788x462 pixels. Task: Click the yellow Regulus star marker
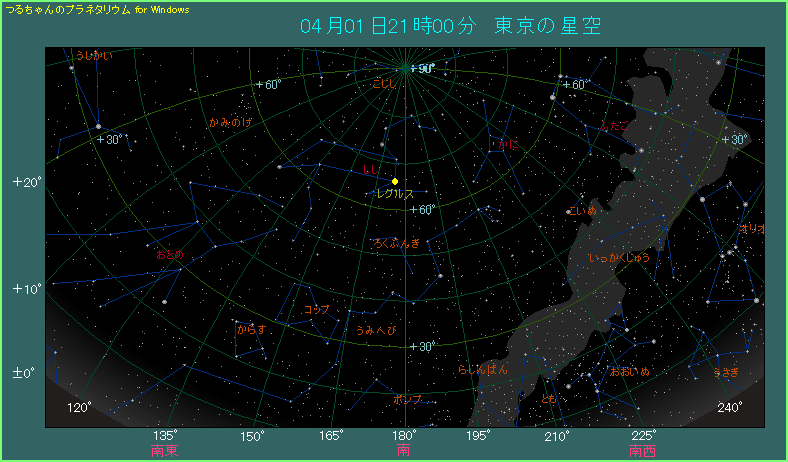pos(396,181)
